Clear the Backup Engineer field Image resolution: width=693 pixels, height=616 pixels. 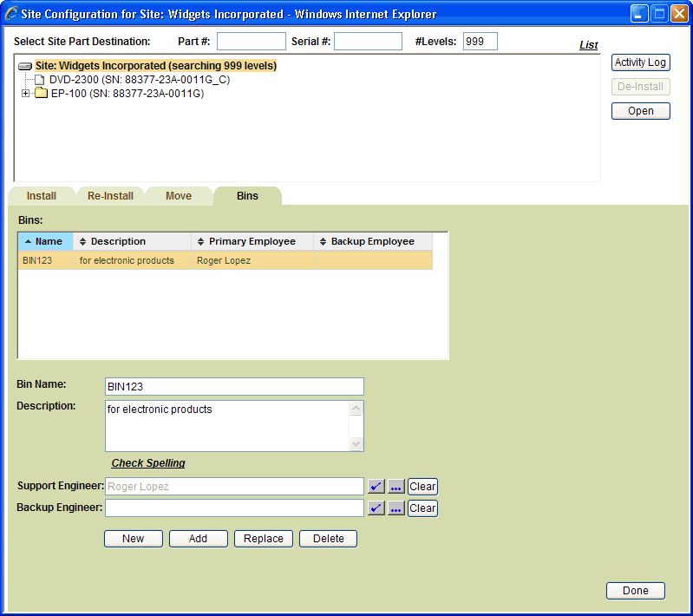[x=422, y=508]
